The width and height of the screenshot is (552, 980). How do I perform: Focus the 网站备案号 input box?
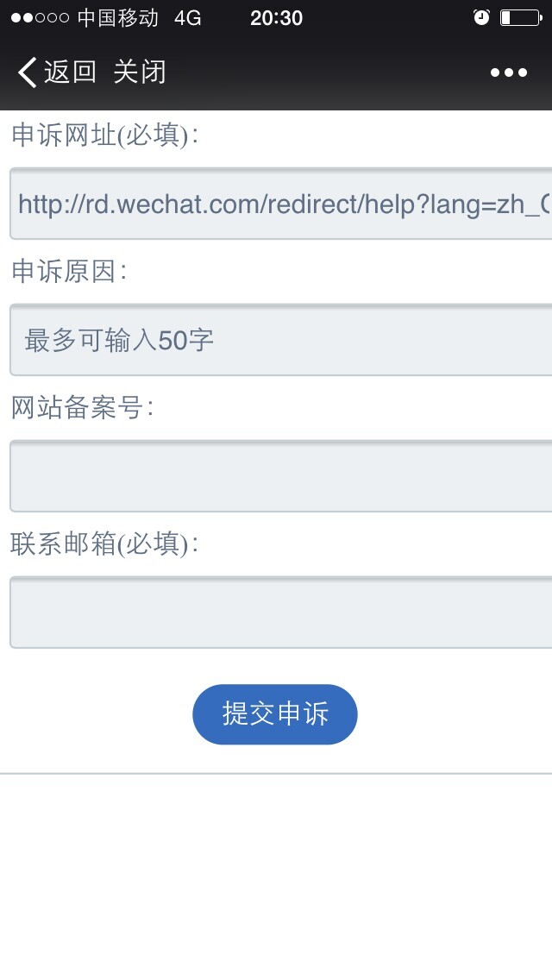280,476
